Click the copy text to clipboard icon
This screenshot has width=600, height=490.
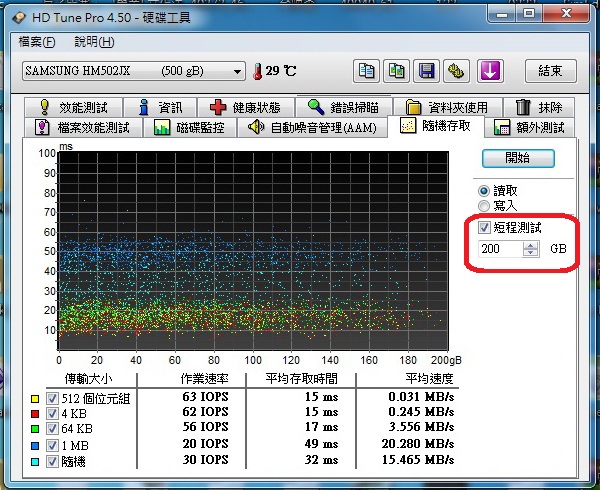[366, 71]
